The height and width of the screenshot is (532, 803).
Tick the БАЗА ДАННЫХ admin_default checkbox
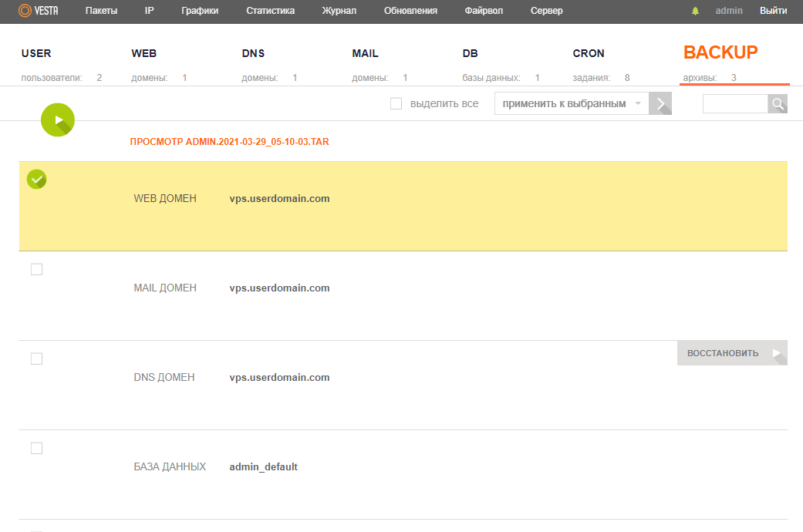[36, 448]
